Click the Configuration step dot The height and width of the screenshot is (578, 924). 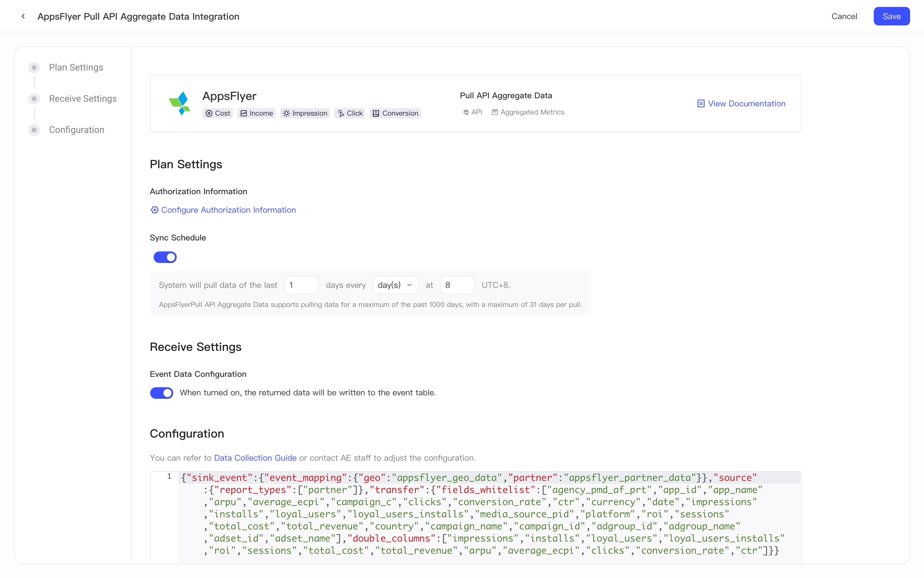coord(34,130)
